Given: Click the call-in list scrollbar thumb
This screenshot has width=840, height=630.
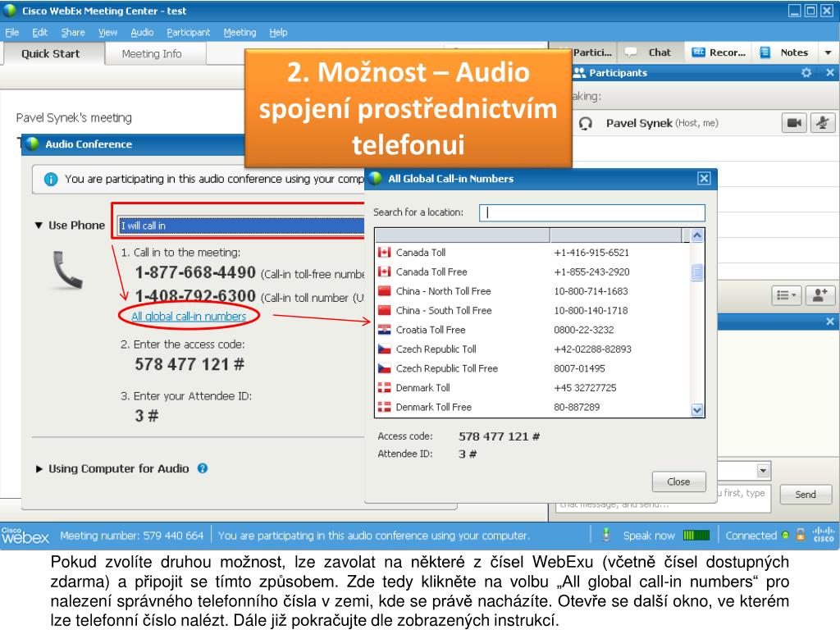Looking at the screenshot, I should [x=697, y=272].
